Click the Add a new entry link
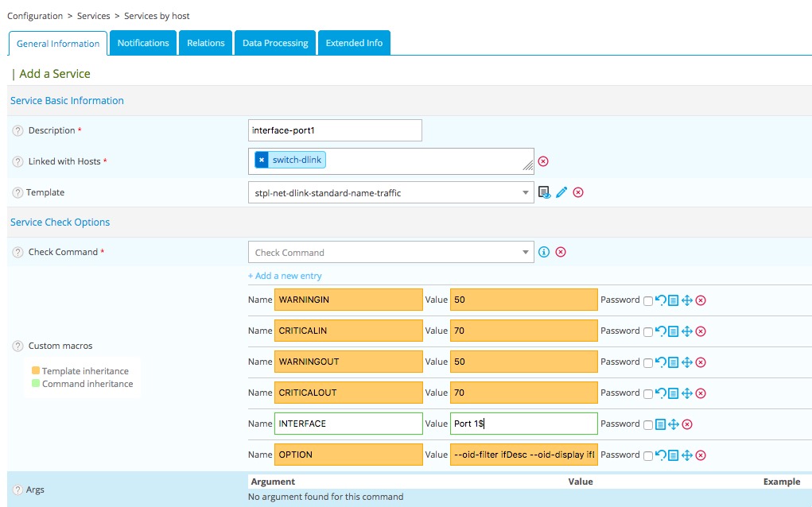812x507 pixels. coord(285,276)
